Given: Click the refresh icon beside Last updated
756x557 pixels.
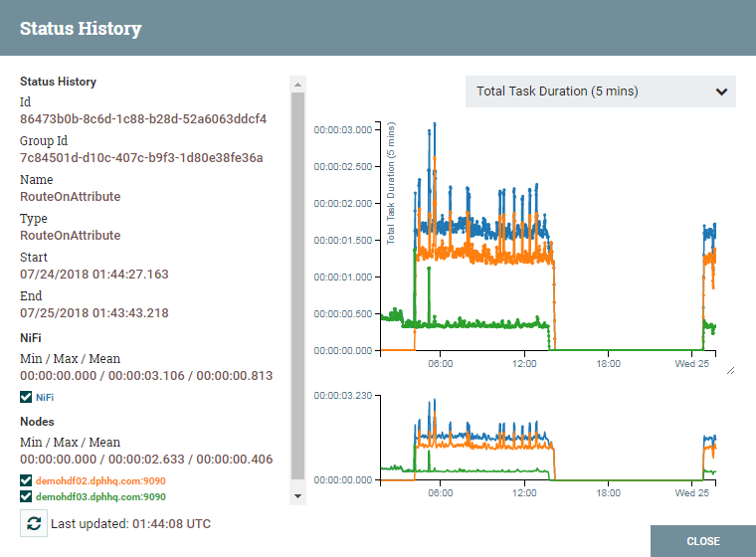Looking at the screenshot, I should tap(33, 523).
